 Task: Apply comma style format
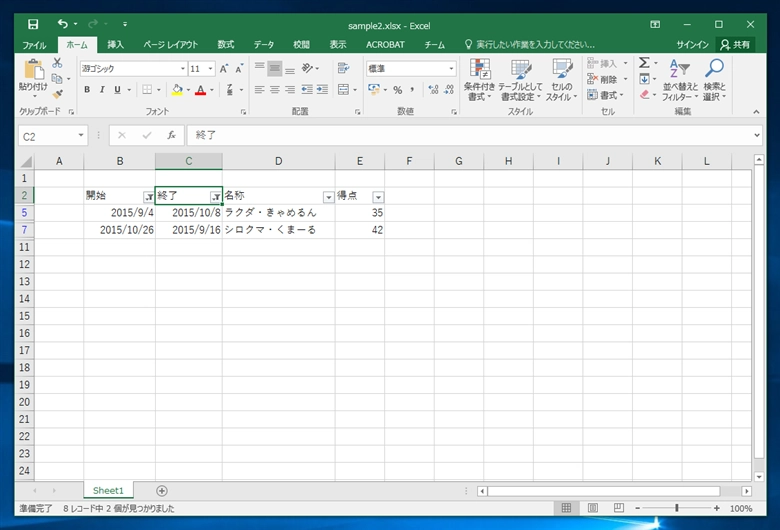coord(412,90)
